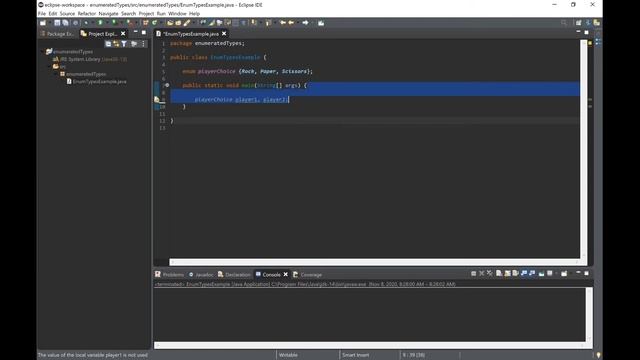Click the Writable status bar entry
Image resolution: width=640 pixels, height=360 pixels.
[x=288, y=355]
